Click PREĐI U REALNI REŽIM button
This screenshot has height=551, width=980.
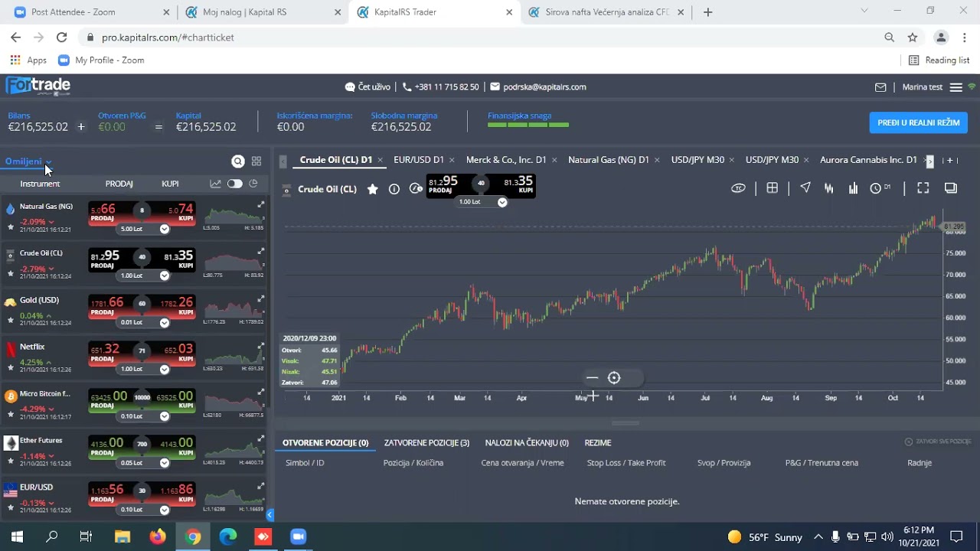pyautogui.click(x=918, y=122)
